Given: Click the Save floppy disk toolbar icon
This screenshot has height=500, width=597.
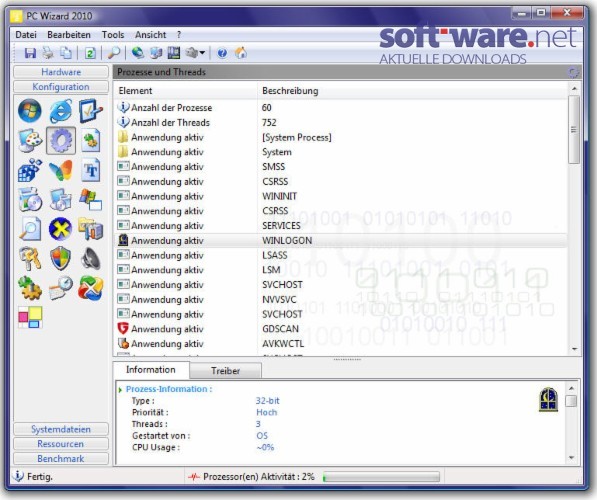Looking at the screenshot, I should point(30,53).
